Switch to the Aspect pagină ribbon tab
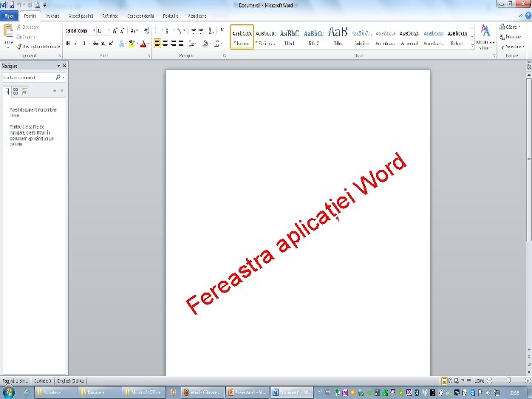Image resolution: width=532 pixels, height=399 pixels. click(81, 16)
